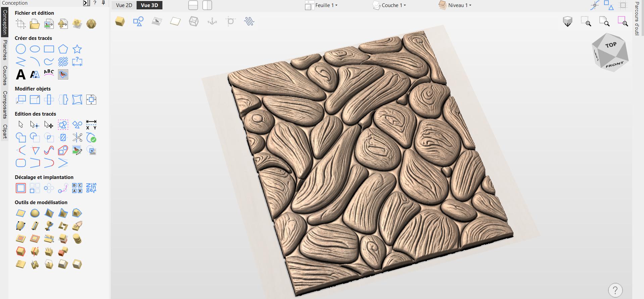
Task: Click the zoom to selection pink icon
Action: point(623,21)
